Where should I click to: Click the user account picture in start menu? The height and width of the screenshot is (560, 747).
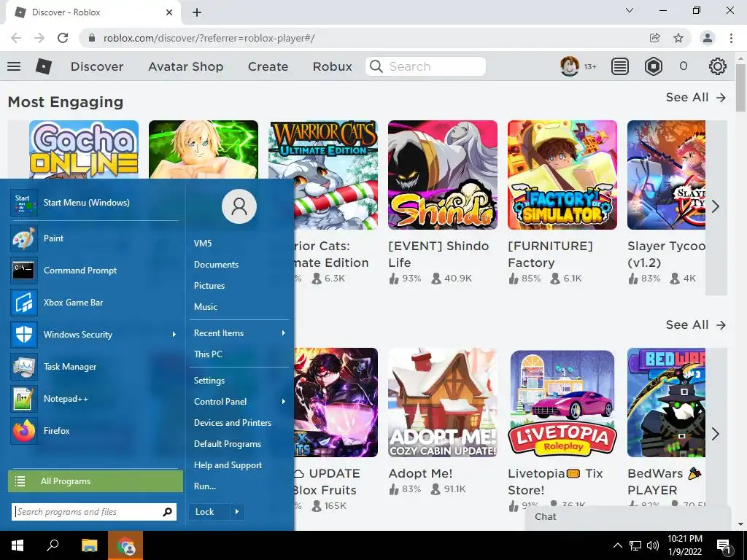point(239,206)
